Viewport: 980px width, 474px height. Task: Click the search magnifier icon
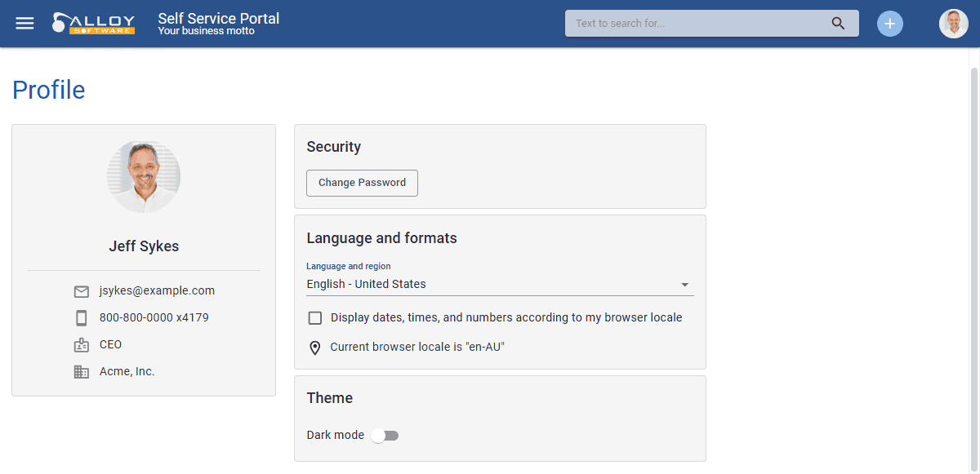[x=838, y=23]
